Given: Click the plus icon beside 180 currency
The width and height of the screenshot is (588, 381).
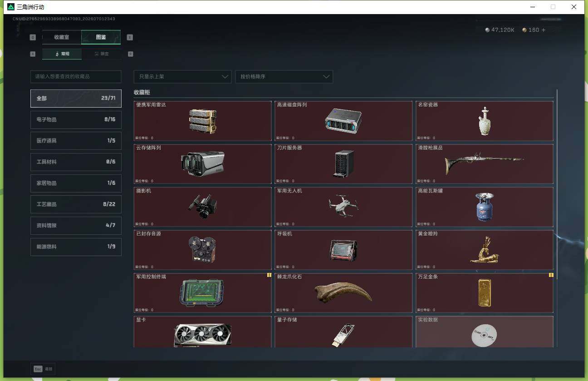Looking at the screenshot, I should (544, 30).
